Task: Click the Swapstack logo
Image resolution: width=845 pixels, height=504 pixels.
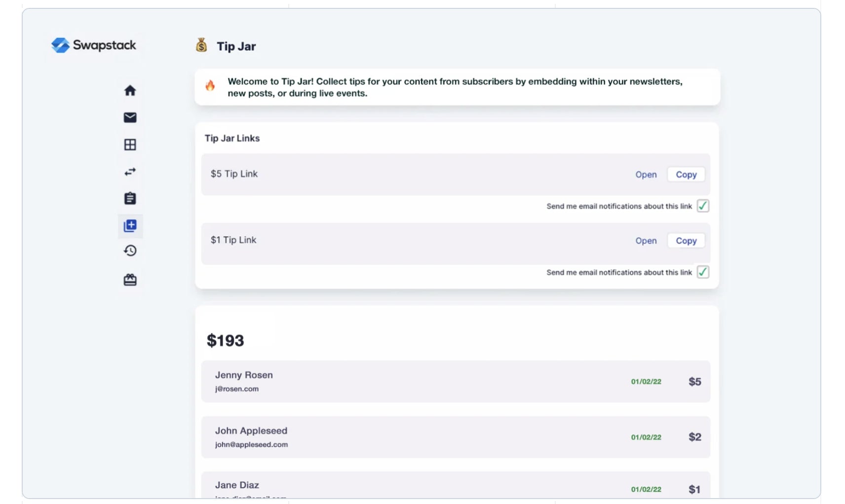Action: pyautogui.click(x=94, y=45)
